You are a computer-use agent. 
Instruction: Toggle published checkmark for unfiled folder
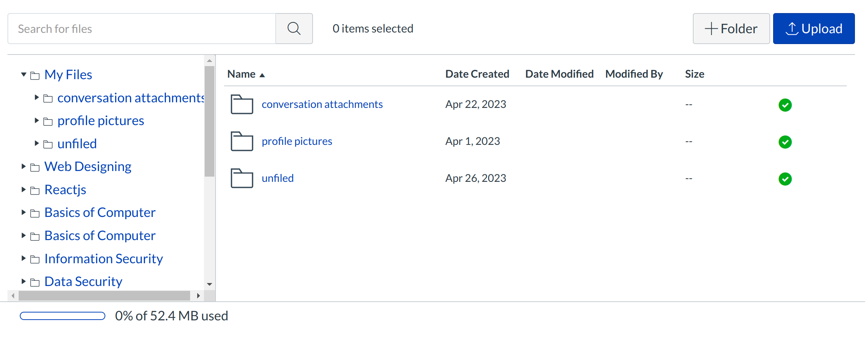coord(785,179)
